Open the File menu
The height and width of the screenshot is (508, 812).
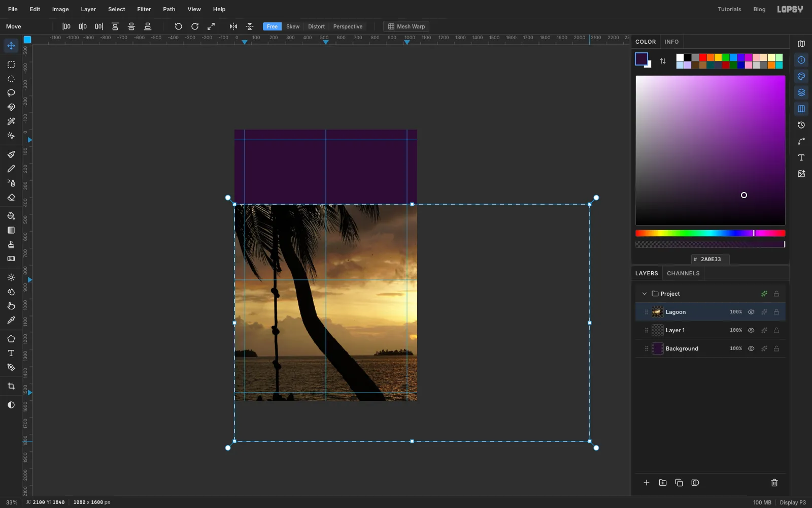[x=13, y=9]
